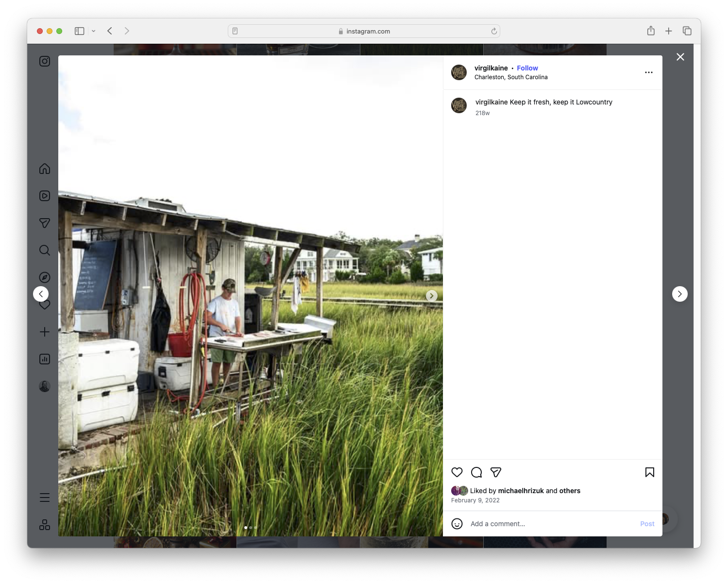This screenshot has width=728, height=584.
Task: Like the post with heart icon
Action: coord(457,472)
